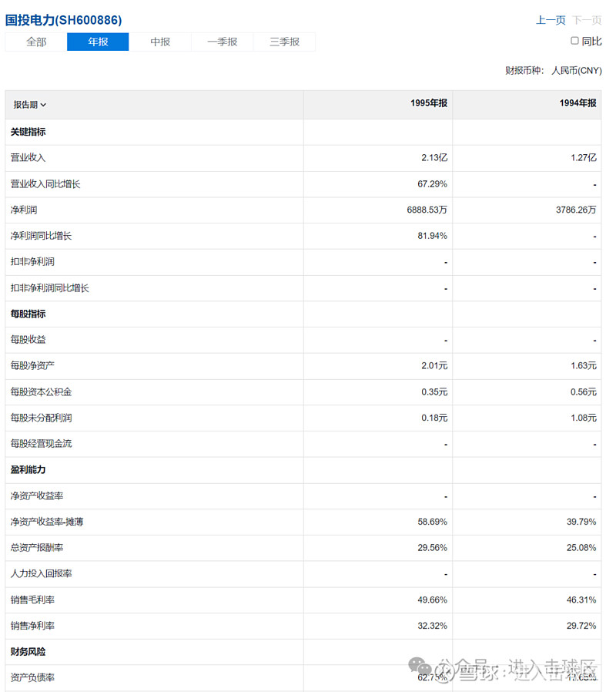This screenshot has height=692, width=616.
Task: Click the 资产负债率 row label
Action: point(32,678)
